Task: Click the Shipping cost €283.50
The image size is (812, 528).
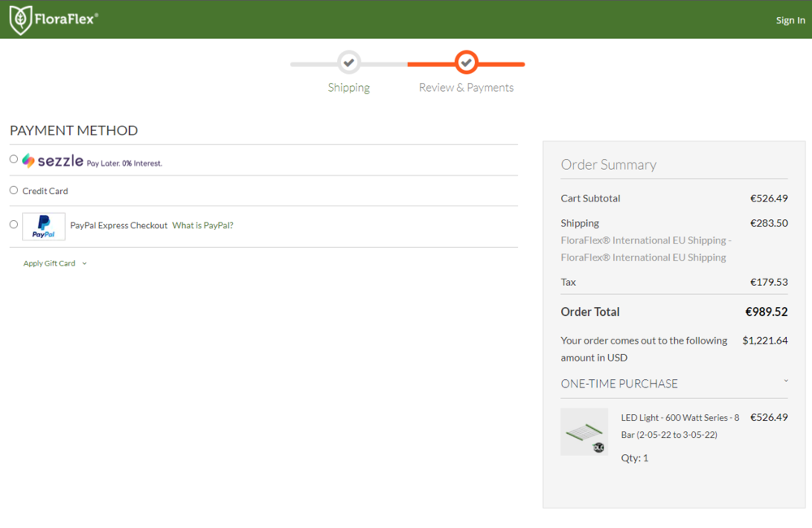Action: click(769, 223)
